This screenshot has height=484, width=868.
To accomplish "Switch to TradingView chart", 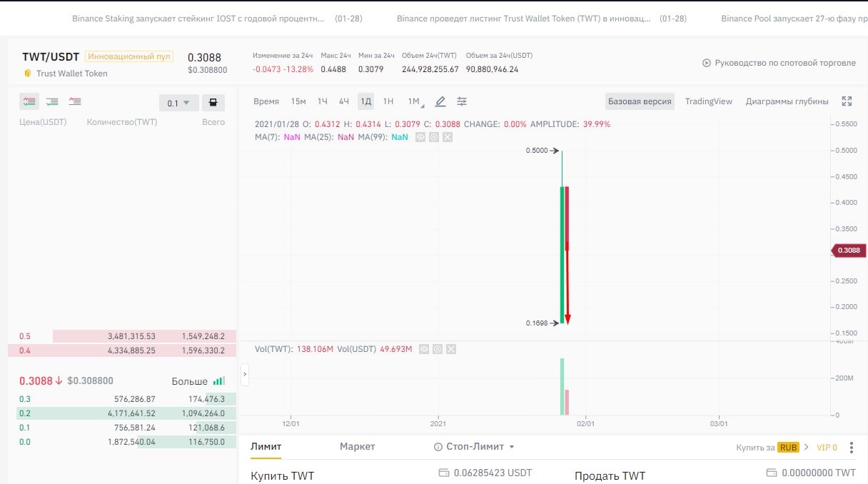I will 709,101.
